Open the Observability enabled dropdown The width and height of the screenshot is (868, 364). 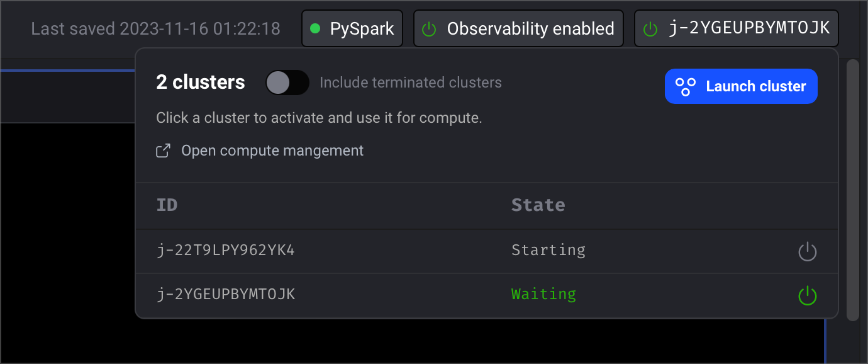coord(518,28)
